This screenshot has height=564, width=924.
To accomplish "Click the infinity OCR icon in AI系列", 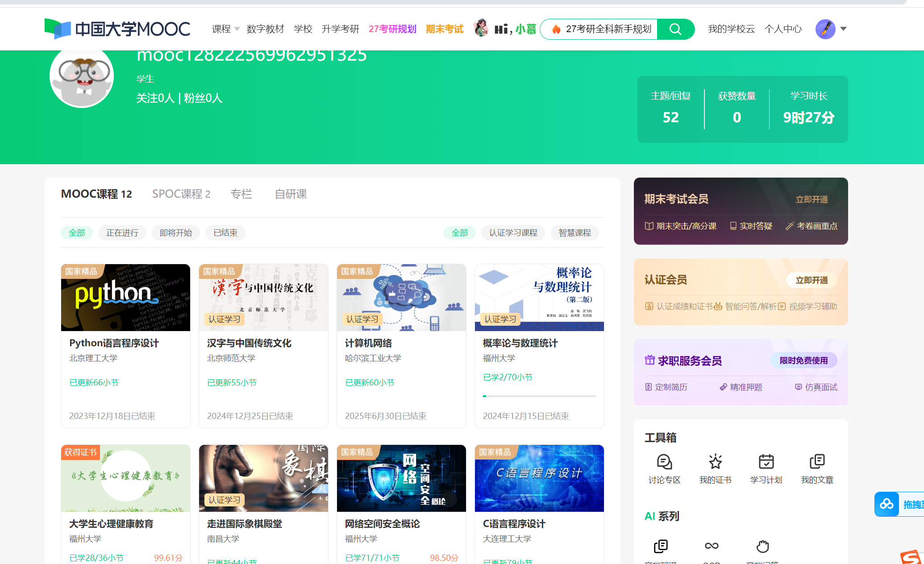I will tap(712, 546).
